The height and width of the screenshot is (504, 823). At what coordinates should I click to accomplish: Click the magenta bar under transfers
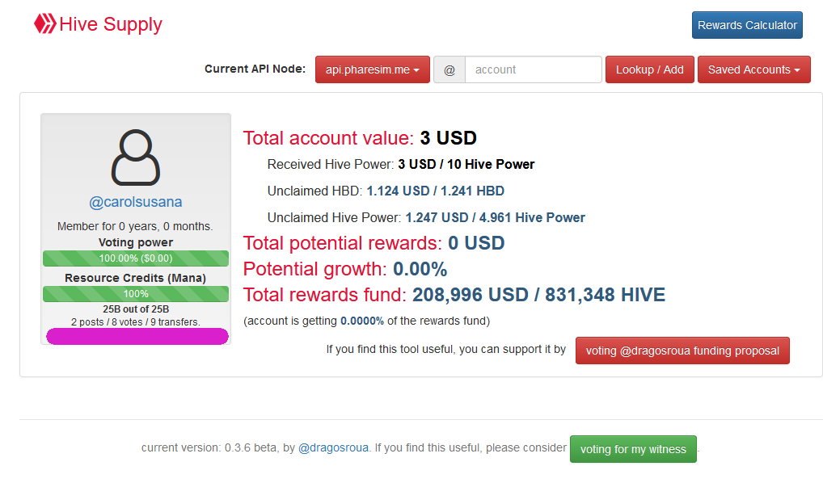tap(137, 336)
